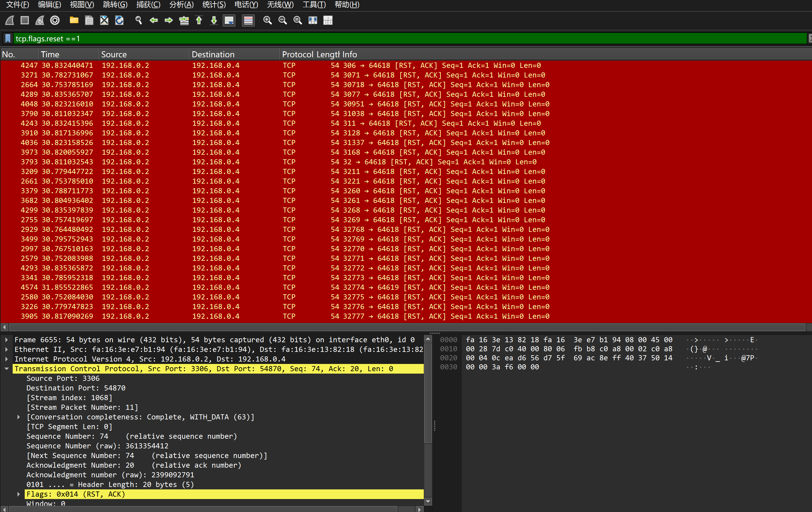Click the close capture file icon
The height and width of the screenshot is (512, 812).
[x=104, y=21]
